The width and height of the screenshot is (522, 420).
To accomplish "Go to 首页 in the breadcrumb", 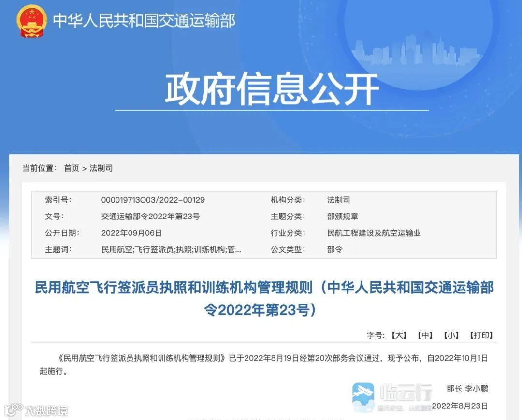I will pos(72,168).
